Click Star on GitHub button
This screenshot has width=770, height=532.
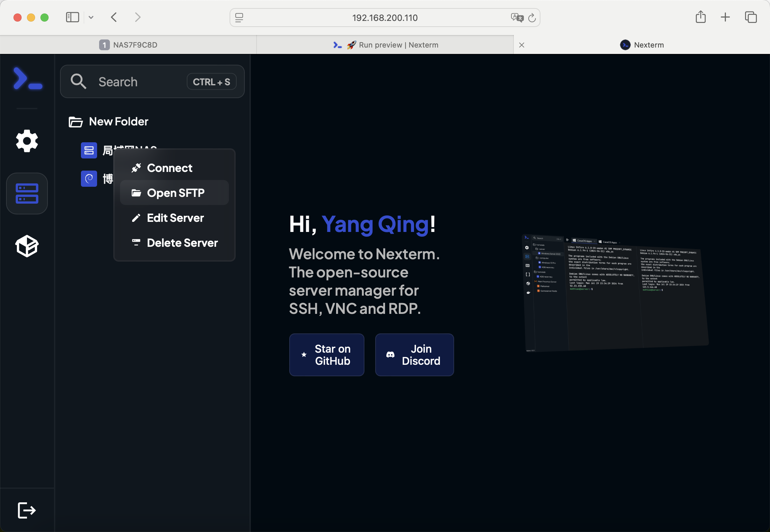327,355
